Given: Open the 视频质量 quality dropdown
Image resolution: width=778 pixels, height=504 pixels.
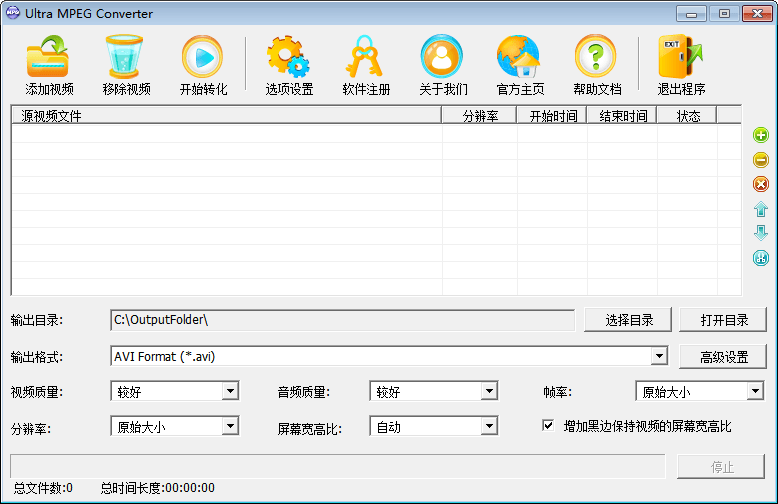Looking at the screenshot, I should point(230,391).
